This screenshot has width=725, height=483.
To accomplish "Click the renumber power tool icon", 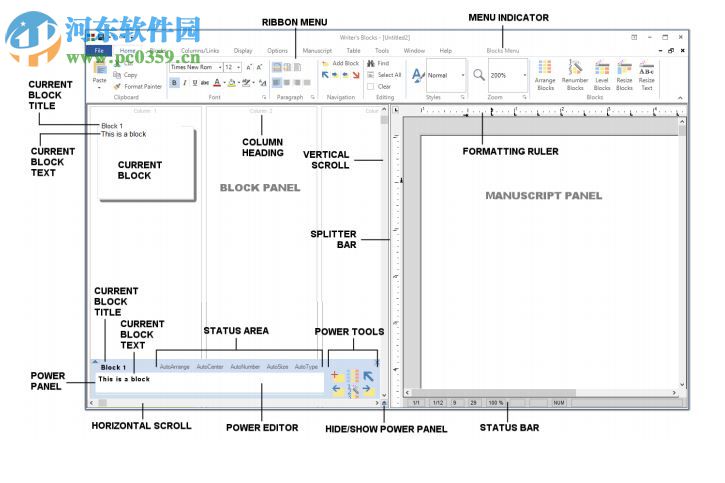I will point(353,391).
